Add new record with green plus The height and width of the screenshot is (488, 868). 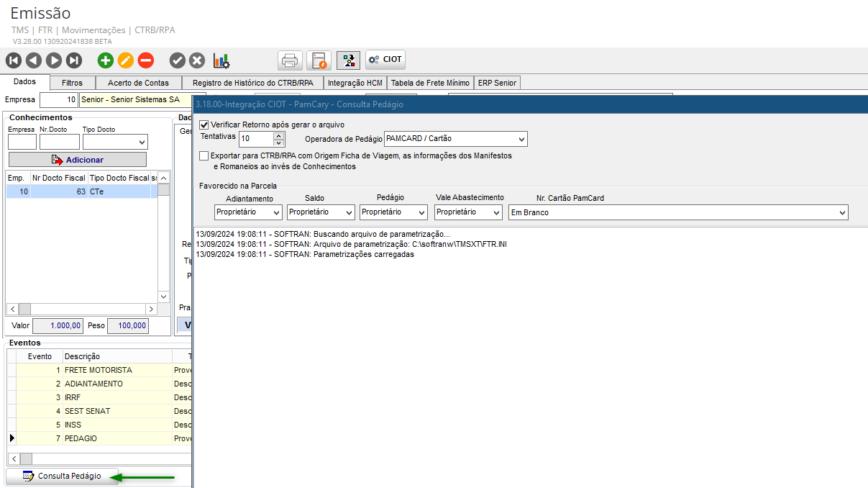point(106,60)
